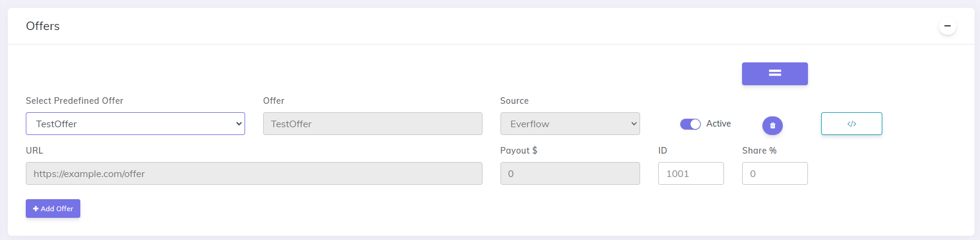Click the URL field label
The height and width of the screenshot is (240, 980).
[34, 151]
